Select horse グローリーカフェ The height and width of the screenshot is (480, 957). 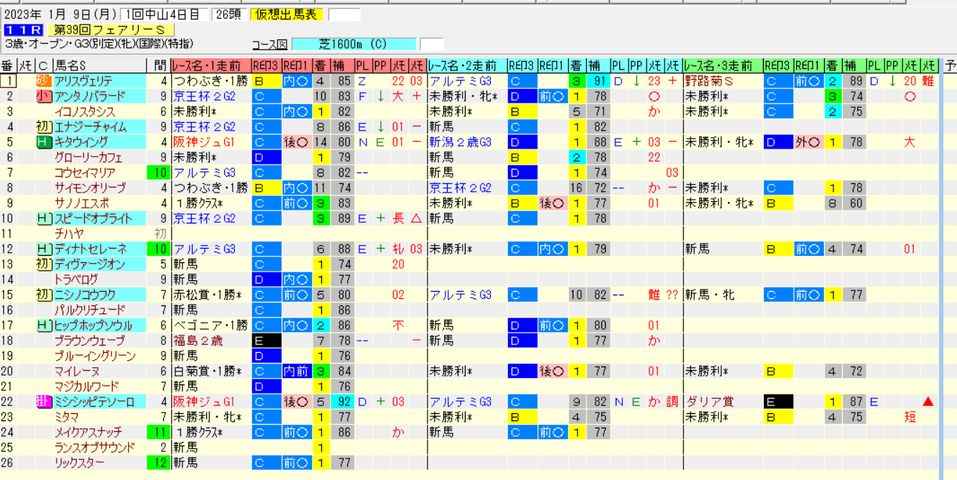pyautogui.click(x=99, y=157)
